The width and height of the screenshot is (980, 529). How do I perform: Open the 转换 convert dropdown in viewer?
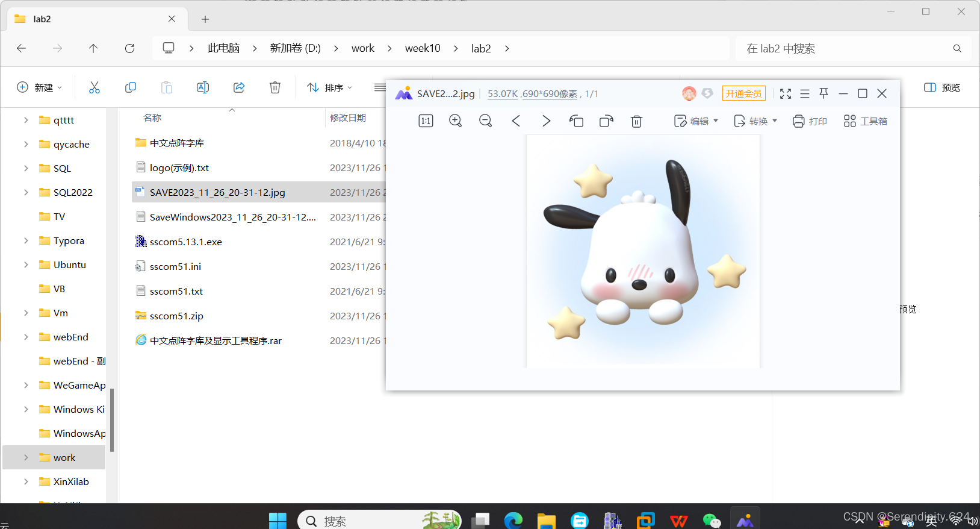(755, 121)
